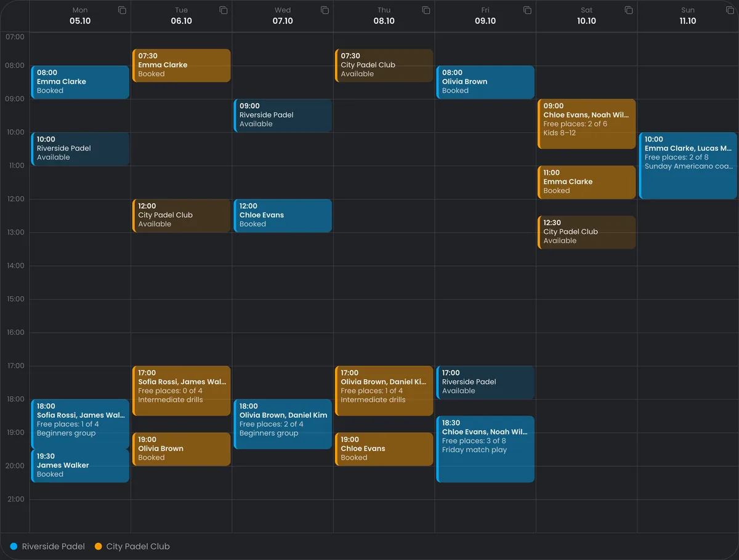Select Thursday 07:30 City Padel Club slot
This screenshot has width=739, height=560.
[x=384, y=66]
